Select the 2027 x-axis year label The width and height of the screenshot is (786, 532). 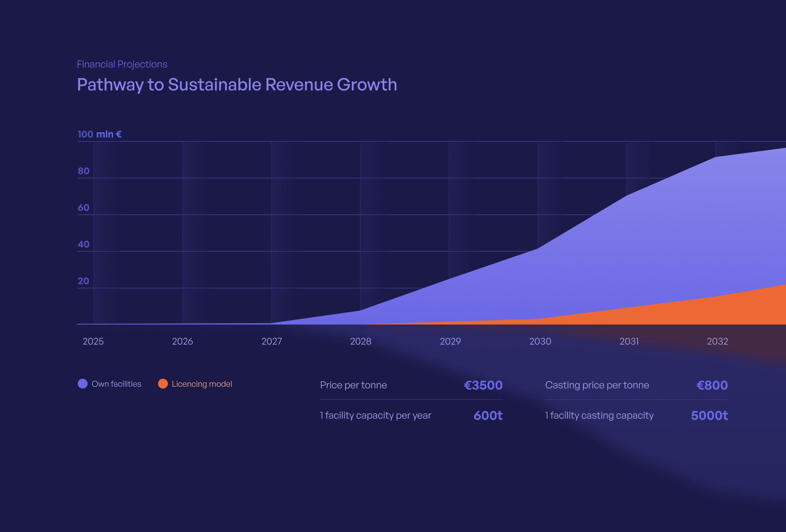(x=271, y=341)
